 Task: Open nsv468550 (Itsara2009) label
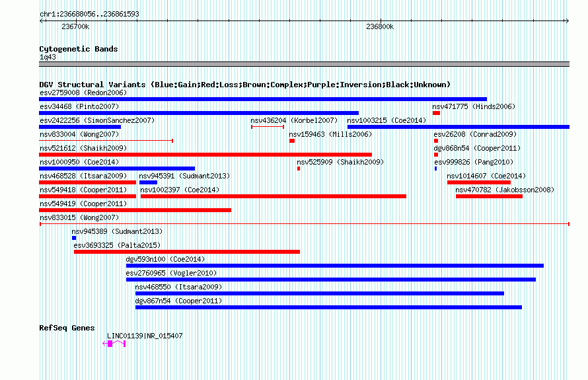[x=178, y=287]
